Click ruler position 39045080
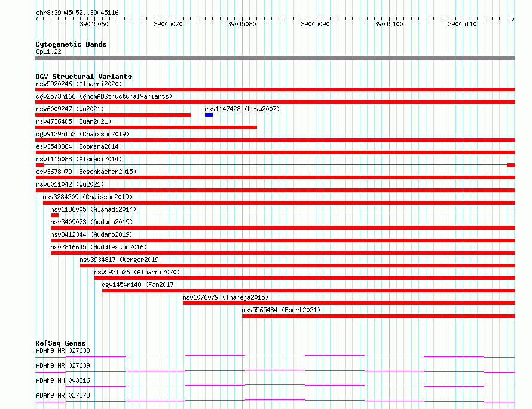 click(241, 24)
